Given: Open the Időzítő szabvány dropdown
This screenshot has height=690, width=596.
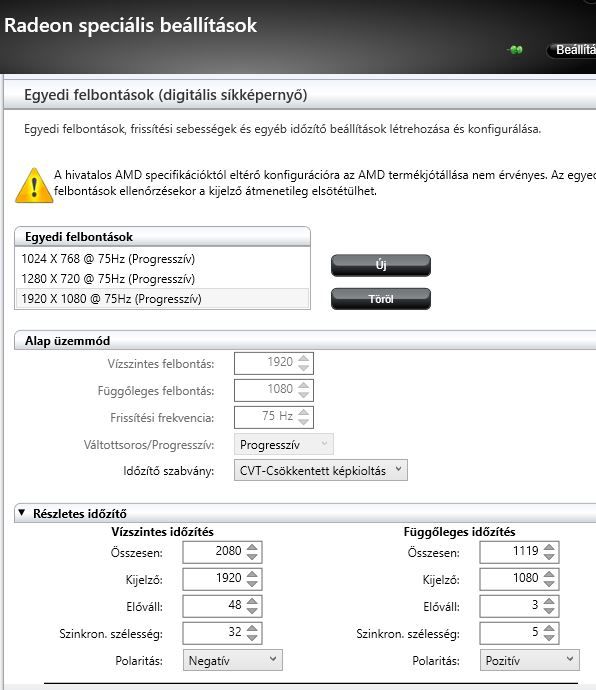Looking at the screenshot, I should click(x=320, y=470).
